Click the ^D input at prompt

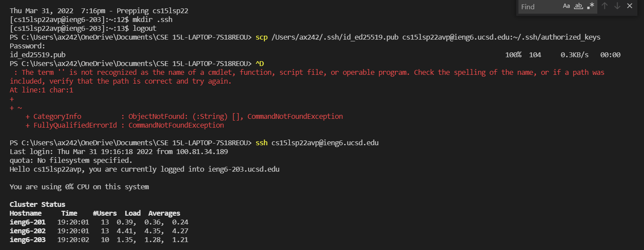tap(259, 64)
